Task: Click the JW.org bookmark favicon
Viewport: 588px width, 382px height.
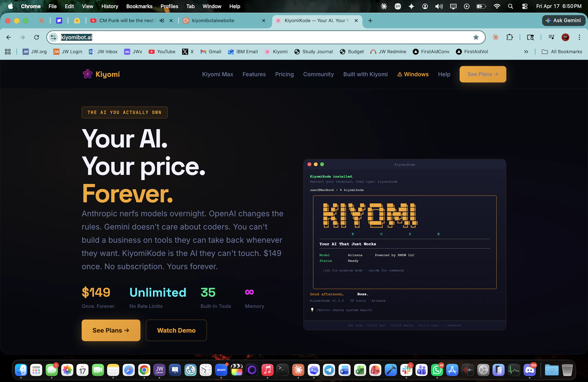Action: tap(26, 51)
